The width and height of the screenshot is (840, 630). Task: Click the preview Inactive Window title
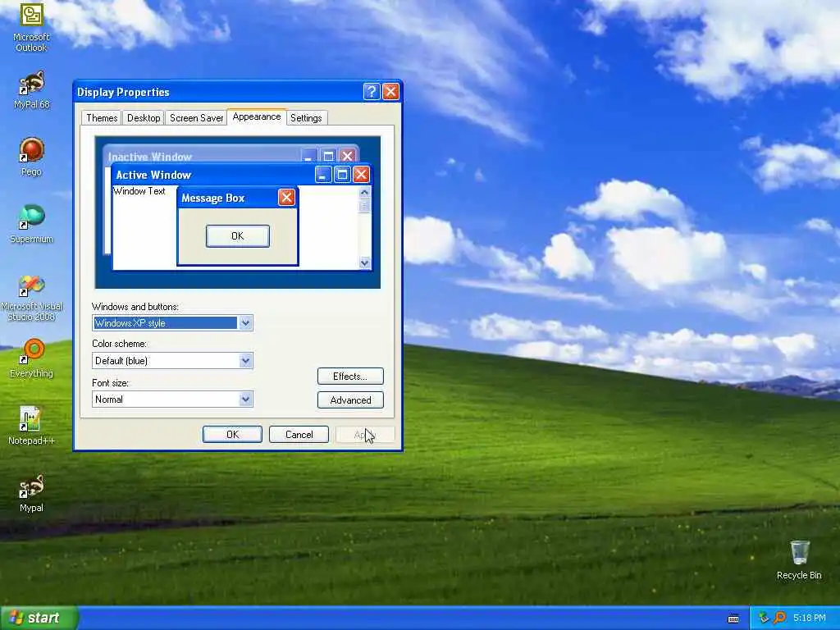click(150, 157)
